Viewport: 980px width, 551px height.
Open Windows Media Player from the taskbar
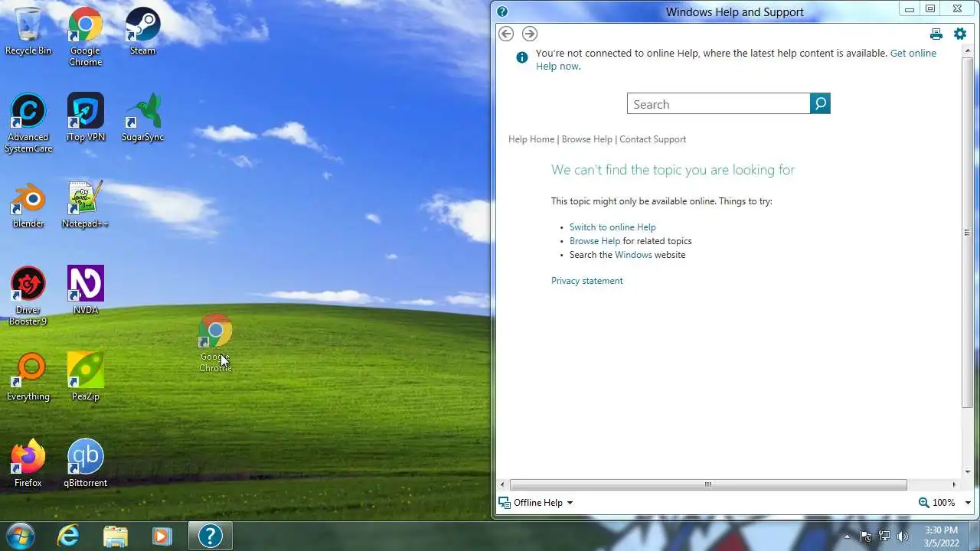162,536
